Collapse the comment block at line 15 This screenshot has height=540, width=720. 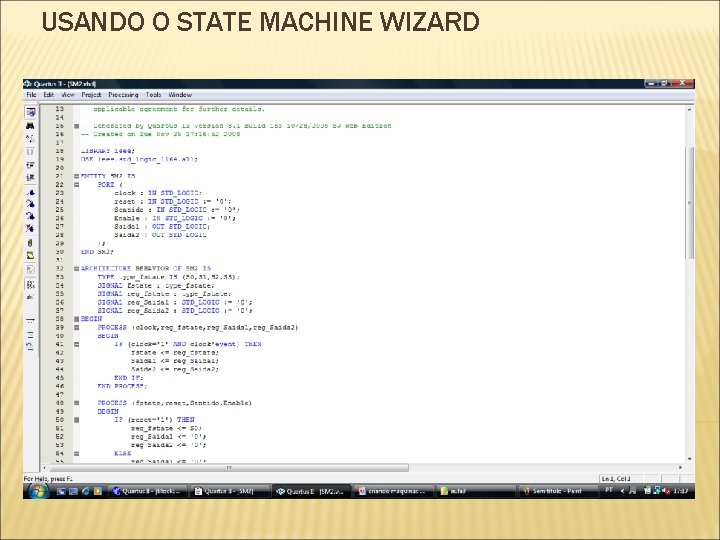[x=77, y=126]
